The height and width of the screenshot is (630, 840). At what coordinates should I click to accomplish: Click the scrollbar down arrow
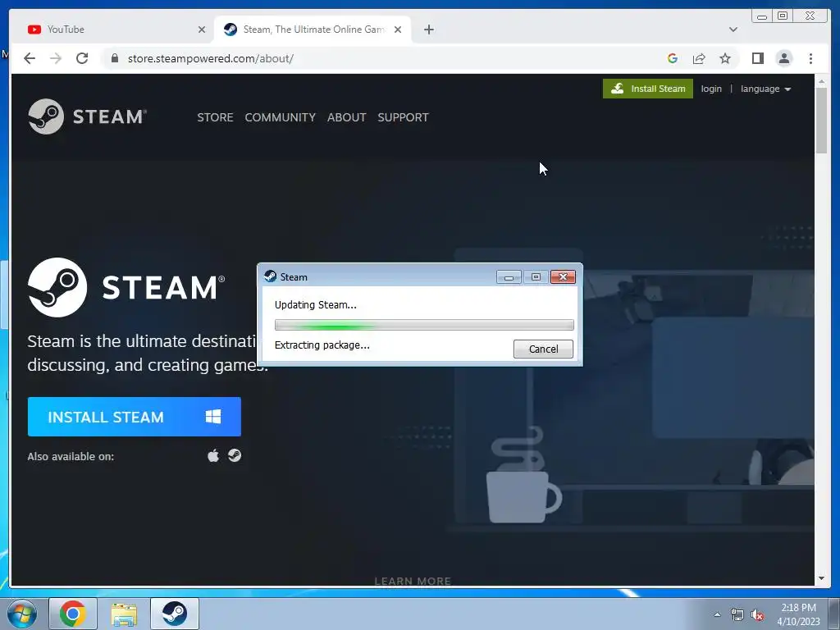click(x=821, y=578)
